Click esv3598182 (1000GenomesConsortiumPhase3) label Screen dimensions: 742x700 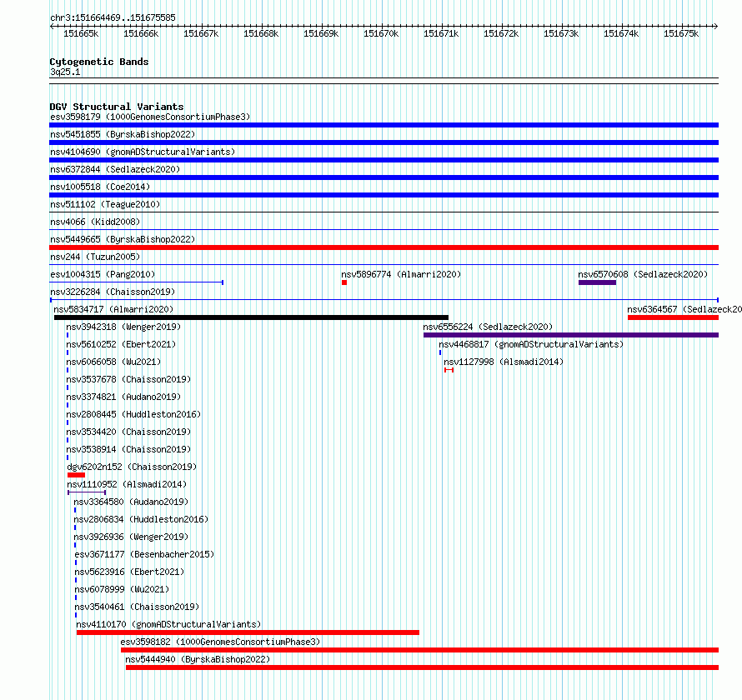221,642
